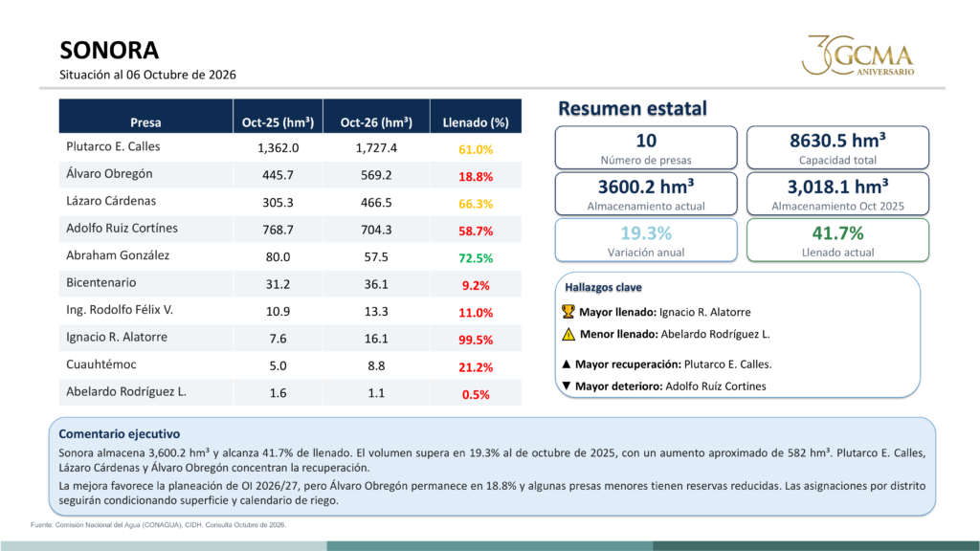Click the red 9.2% fill value

pos(476,285)
